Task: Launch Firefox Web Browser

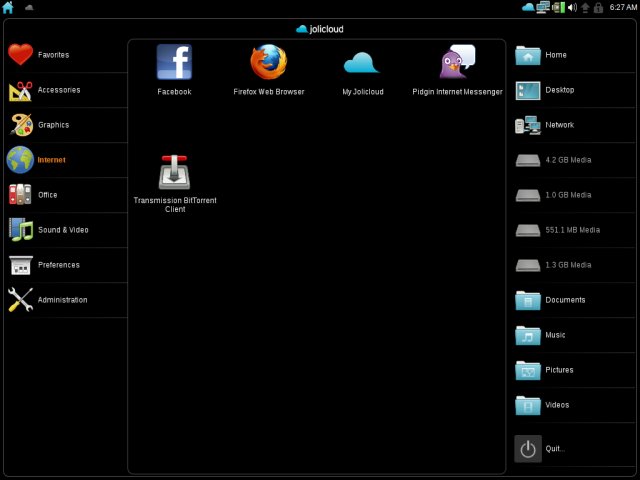Action: click(269, 70)
